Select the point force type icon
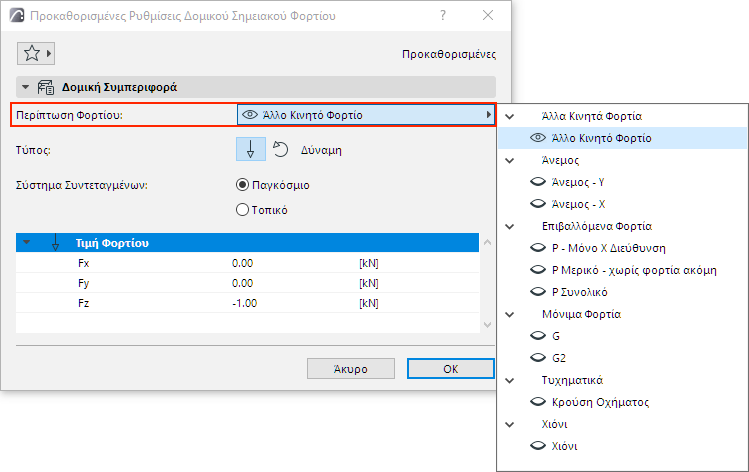This screenshot has width=749, height=472. (x=250, y=150)
